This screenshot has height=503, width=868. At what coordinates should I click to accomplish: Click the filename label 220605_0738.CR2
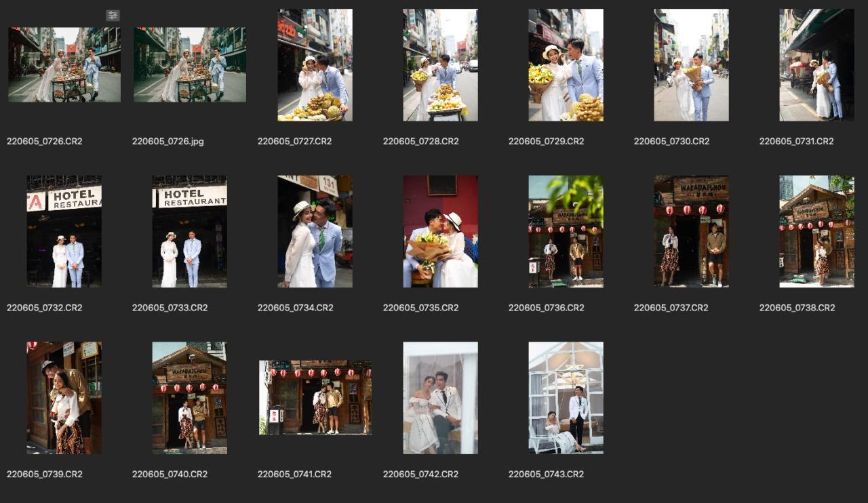point(797,308)
